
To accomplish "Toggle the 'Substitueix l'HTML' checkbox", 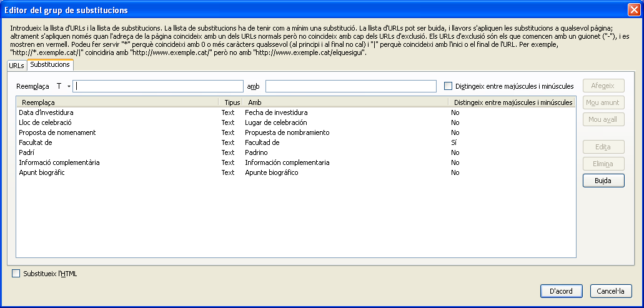I will (16, 273).
